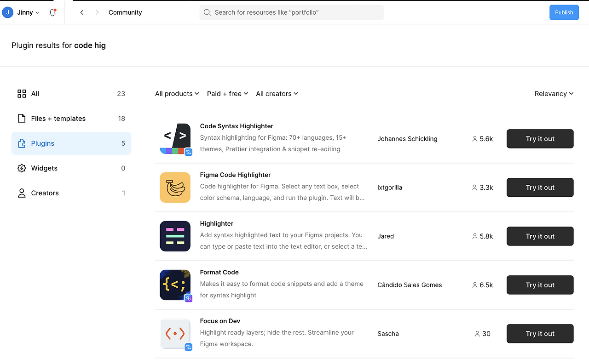Try out Code Syntax Highlighter
This screenshot has width=589, height=364.
tap(540, 139)
